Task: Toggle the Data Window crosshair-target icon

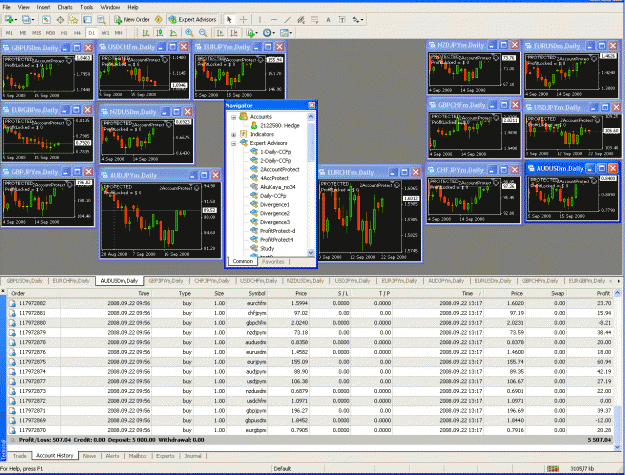Action: (60, 20)
